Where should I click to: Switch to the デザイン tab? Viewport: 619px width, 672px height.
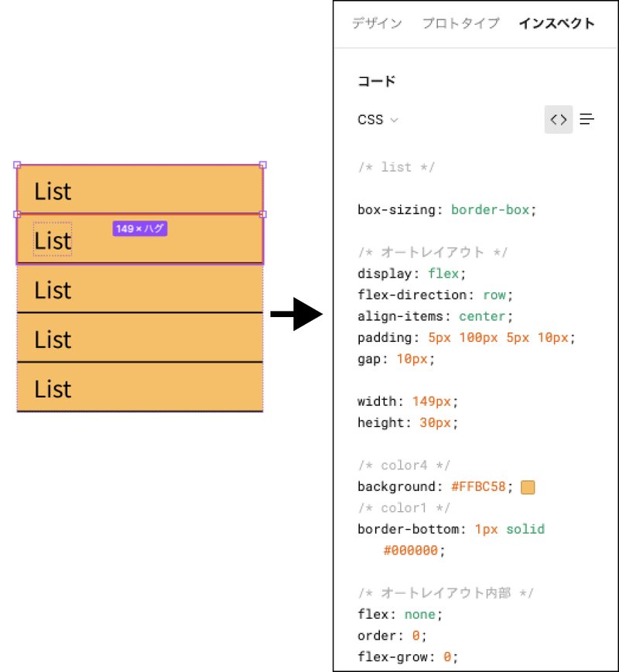[x=377, y=23]
